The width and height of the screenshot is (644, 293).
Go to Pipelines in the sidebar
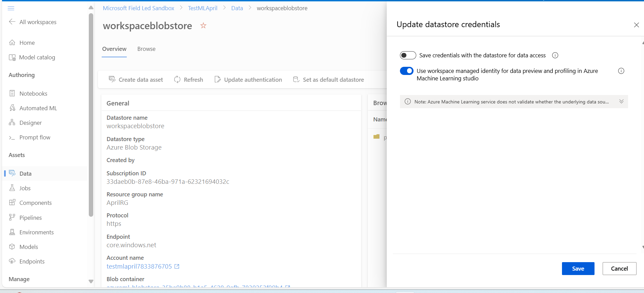[31, 218]
